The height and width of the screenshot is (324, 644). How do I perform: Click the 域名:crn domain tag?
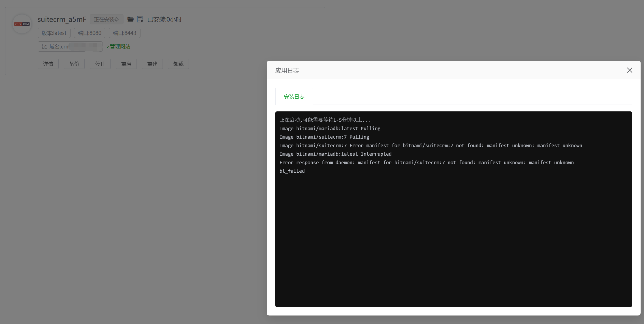(x=70, y=46)
